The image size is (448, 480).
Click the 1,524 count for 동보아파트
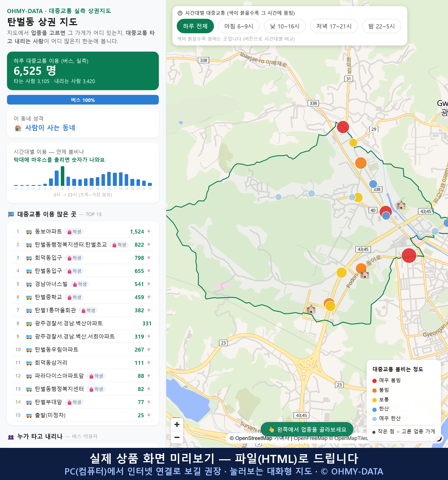137,232
